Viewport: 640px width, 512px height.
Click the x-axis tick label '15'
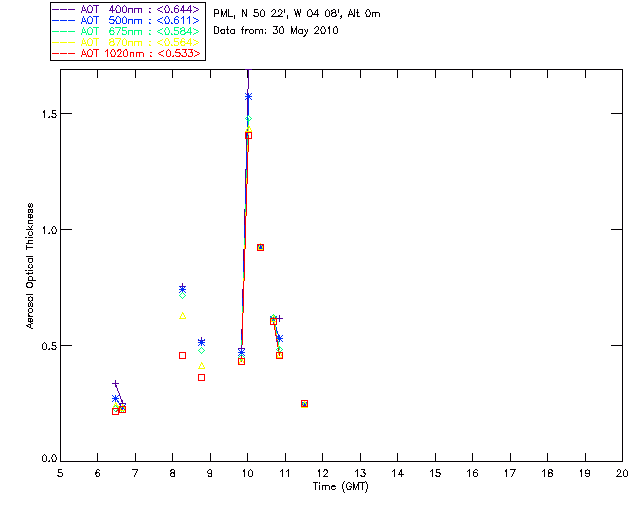(435, 473)
